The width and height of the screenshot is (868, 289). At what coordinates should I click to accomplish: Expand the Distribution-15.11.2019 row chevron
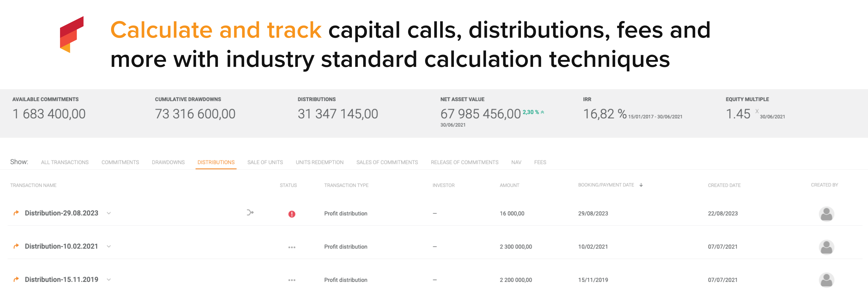coord(109,280)
